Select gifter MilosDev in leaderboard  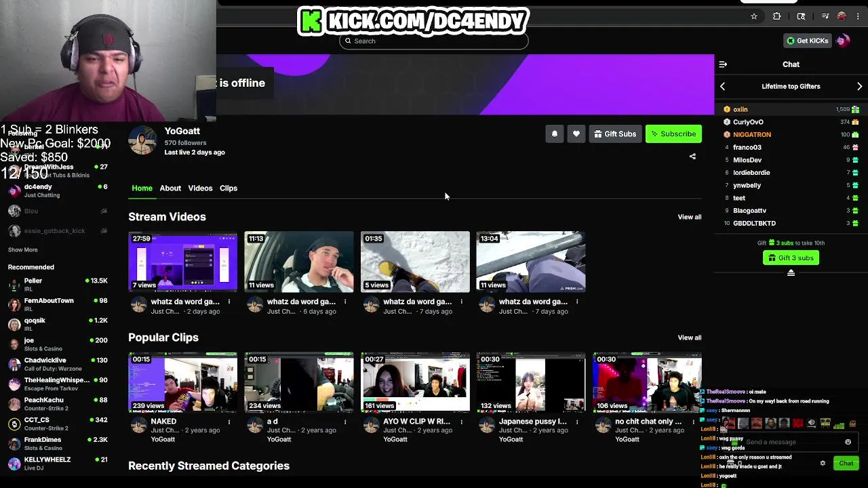click(791, 160)
